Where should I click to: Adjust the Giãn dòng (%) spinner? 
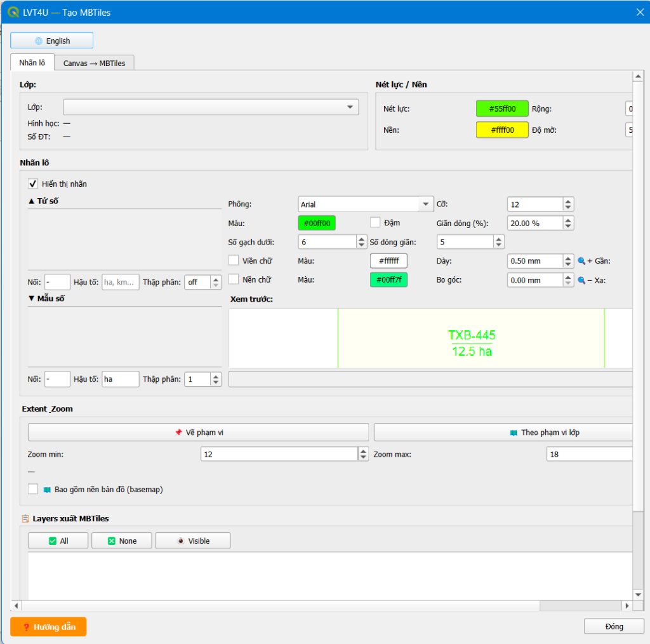pos(540,223)
